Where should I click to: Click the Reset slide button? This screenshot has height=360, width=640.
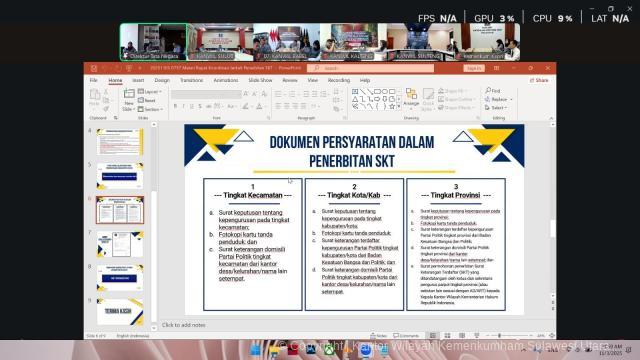point(147,100)
